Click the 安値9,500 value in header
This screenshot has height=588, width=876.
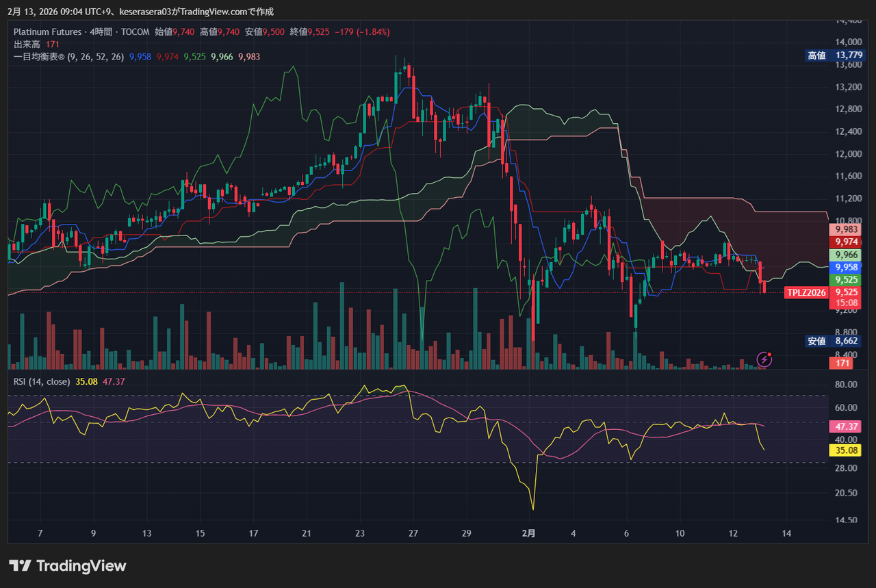pos(265,31)
